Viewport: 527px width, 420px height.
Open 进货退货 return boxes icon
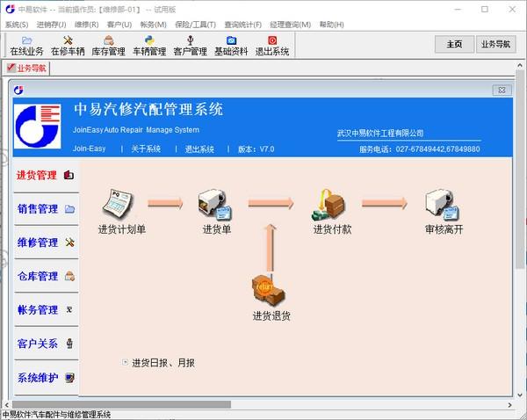click(269, 290)
